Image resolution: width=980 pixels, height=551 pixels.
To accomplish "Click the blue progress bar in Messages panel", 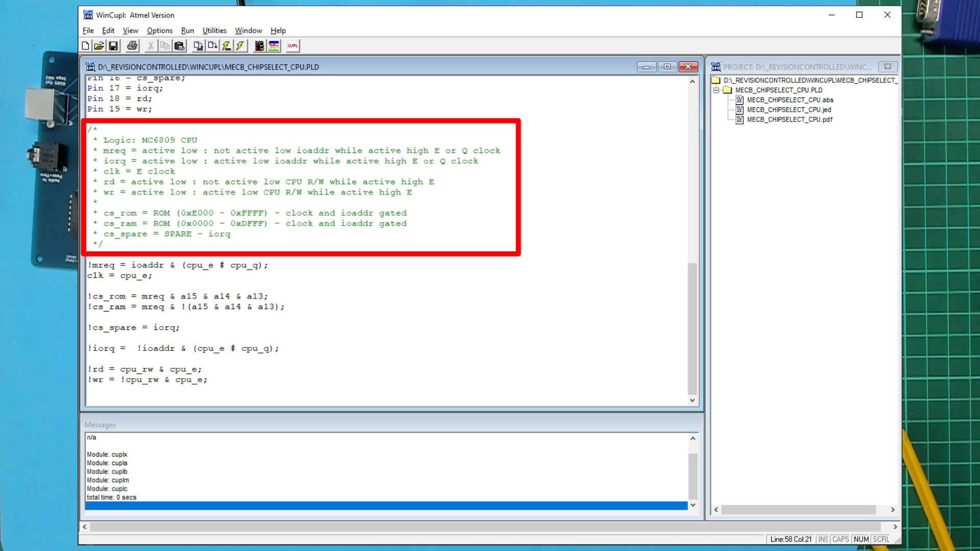I will [388, 506].
